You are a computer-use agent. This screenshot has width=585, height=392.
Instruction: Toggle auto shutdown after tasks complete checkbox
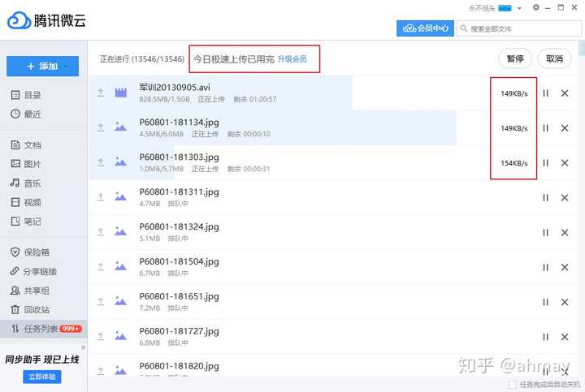pyautogui.click(x=513, y=384)
